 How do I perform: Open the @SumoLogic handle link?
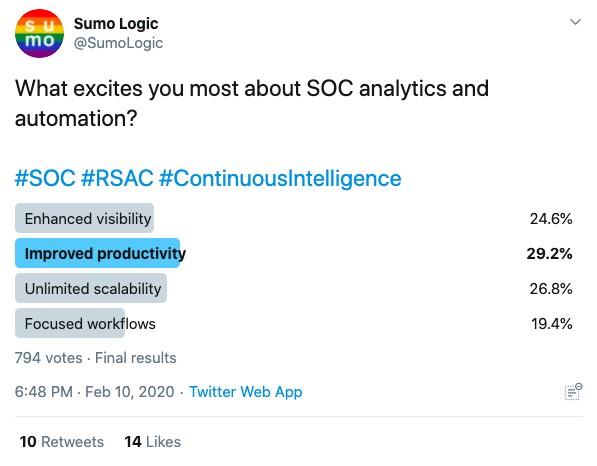pyautogui.click(x=118, y=43)
